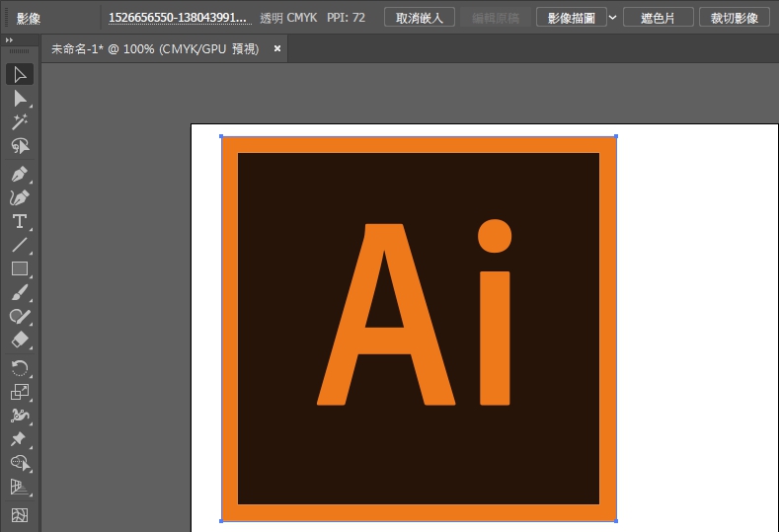Select the Width warp tool
This screenshot has width=779, height=532.
[20, 416]
